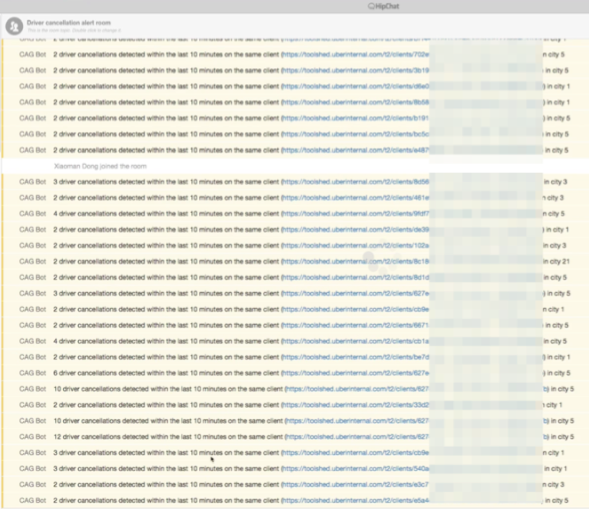Click CAG Bot sender name on 12 cancellations row
589x509 pixels.
(33, 437)
